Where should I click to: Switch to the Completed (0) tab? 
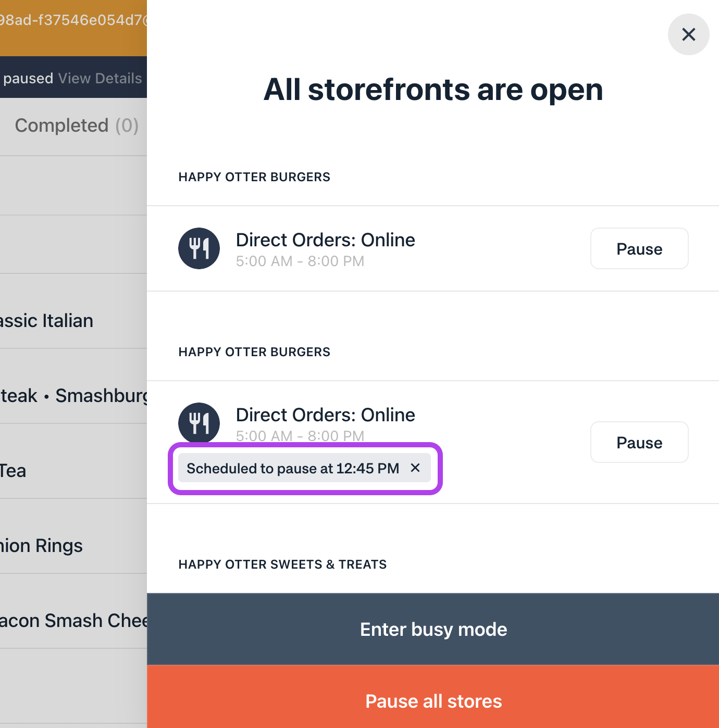[77, 125]
